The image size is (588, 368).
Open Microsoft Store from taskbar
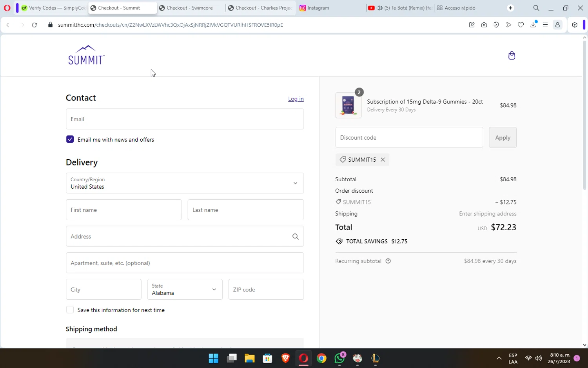point(268,358)
